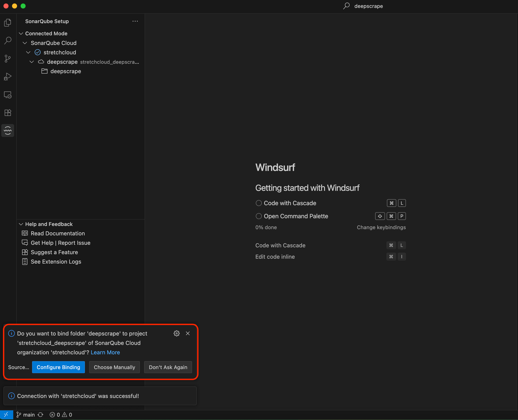Follow the Learn More link
518x420 pixels.
coord(105,352)
